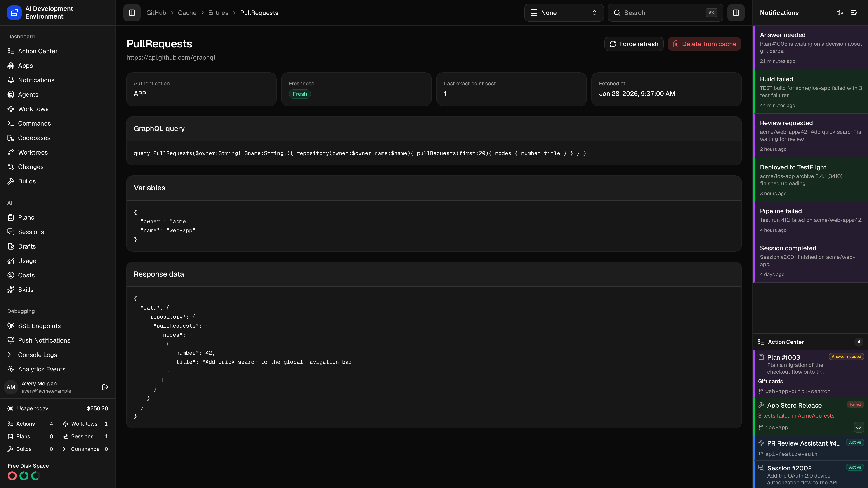Click the Usage chart icon
Image resolution: width=868 pixels, height=488 pixels.
pos(11,261)
